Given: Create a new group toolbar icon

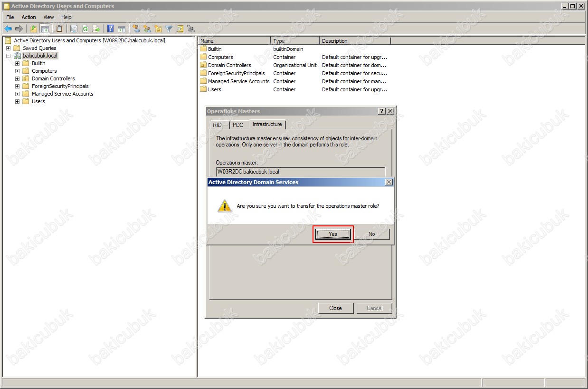Looking at the screenshot, I should [x=147, y=29].
